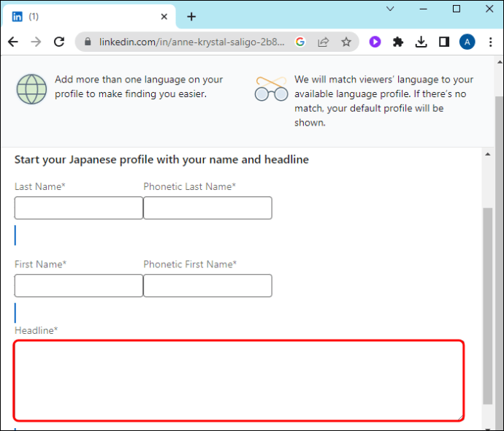Click the 'First Name*' label text
The height and width of the screenshot is (431, 504).
tap(40, 264)
